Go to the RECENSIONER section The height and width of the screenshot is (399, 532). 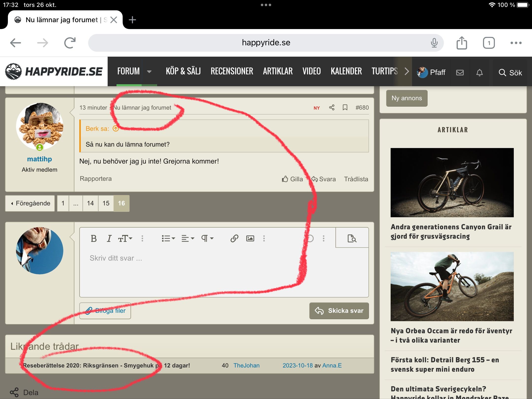pos(232,71)
